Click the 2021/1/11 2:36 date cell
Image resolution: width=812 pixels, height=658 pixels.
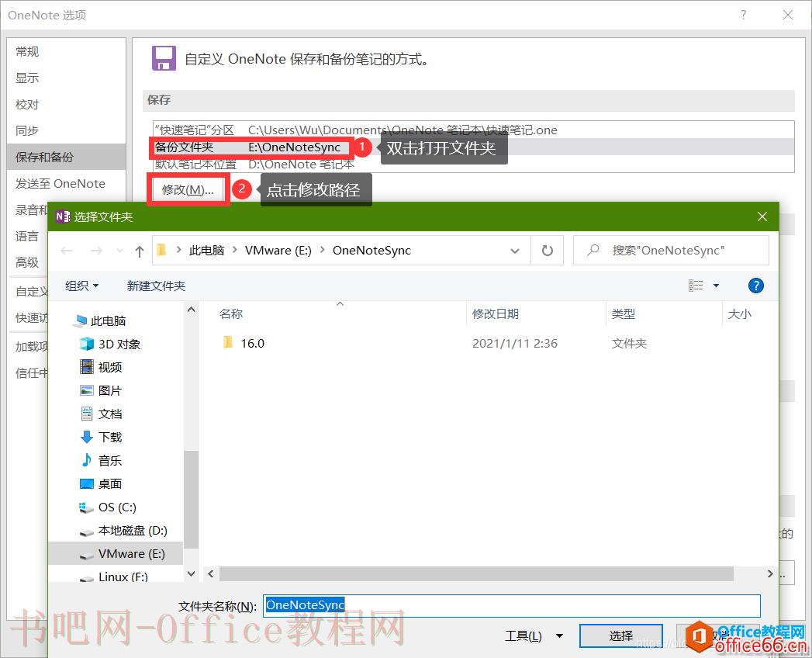coord(515,344)
